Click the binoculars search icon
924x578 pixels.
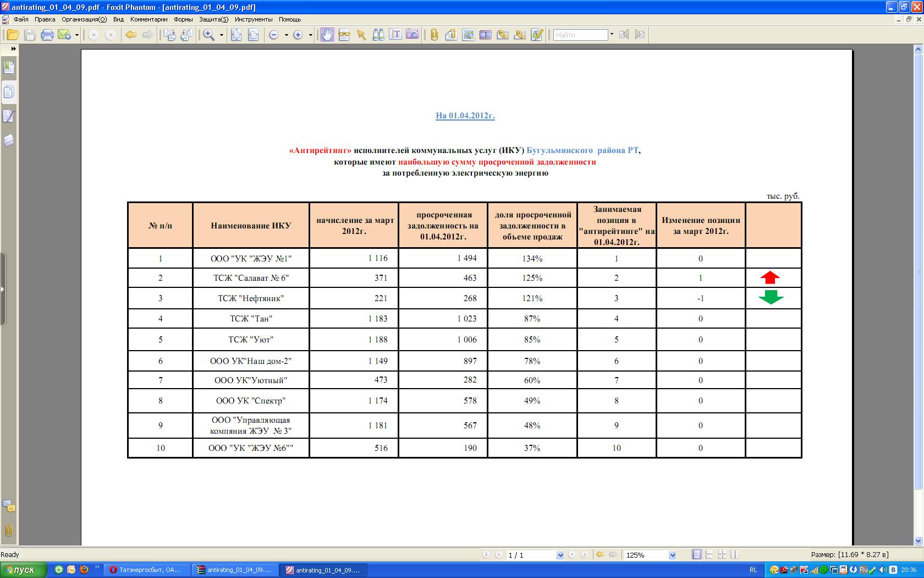click(x=378, y=35)
